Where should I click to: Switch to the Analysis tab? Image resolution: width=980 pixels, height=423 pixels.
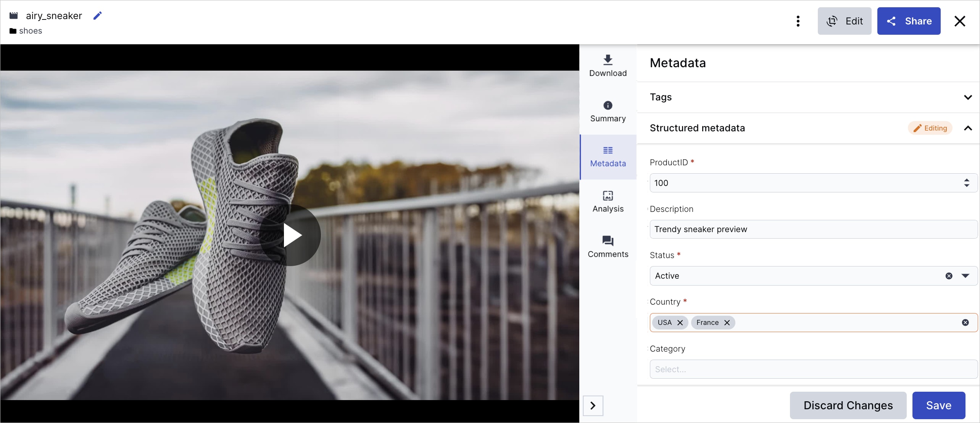click(x=608, y=202)
